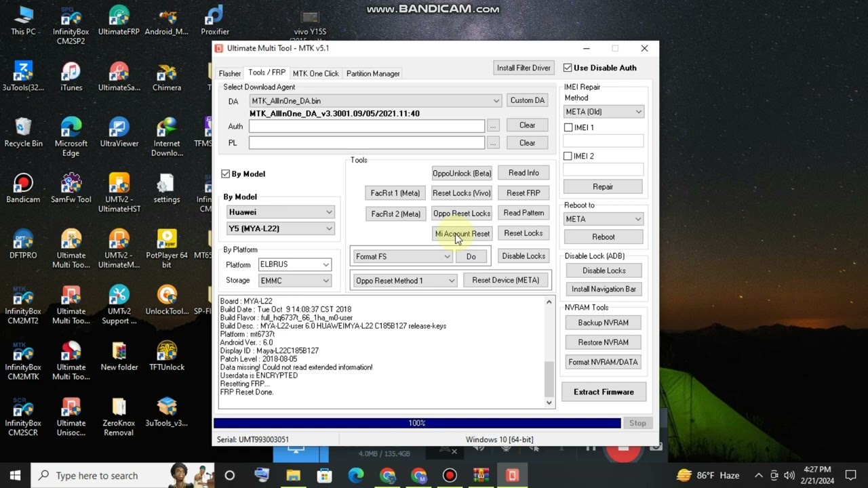Image resolution: width=868 pixels, height=488 pixels.
Task: Open the 3uTools desktop shortcut
Action: tap(23, 76)
